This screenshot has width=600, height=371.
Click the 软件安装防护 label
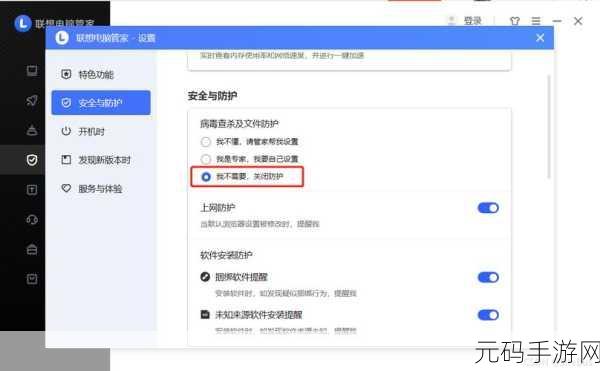(227, 255)
